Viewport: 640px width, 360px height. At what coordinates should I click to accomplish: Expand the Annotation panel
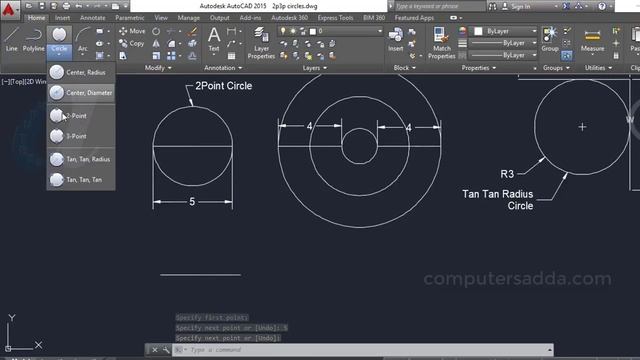click(223, 68)
